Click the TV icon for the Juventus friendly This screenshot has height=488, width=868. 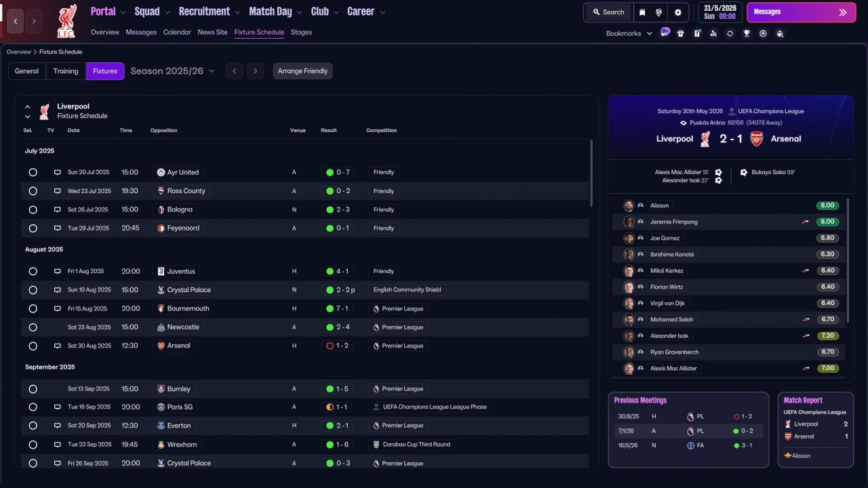pos(58,272)
